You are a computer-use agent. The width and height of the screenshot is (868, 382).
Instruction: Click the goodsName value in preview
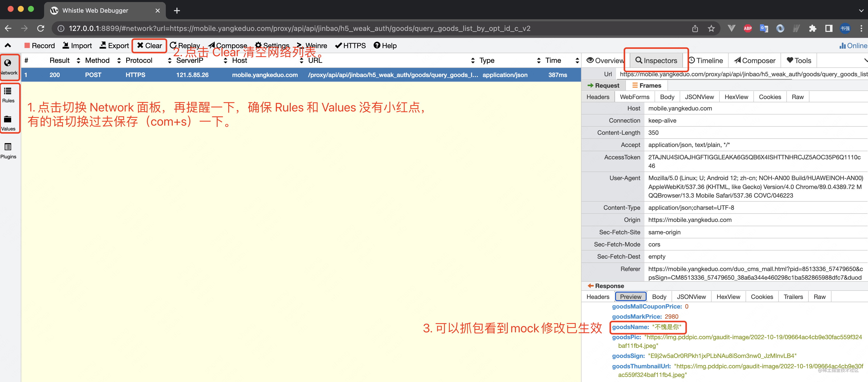tap(666, 327)
